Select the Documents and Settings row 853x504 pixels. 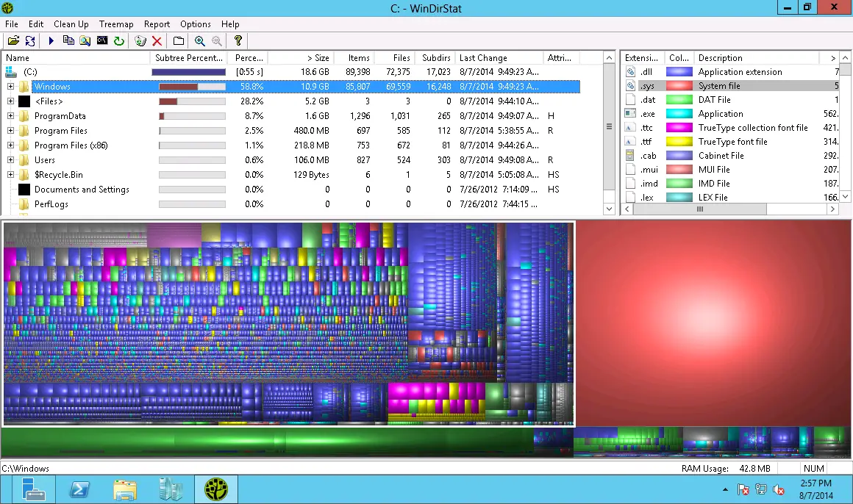[x=292, y=190]
